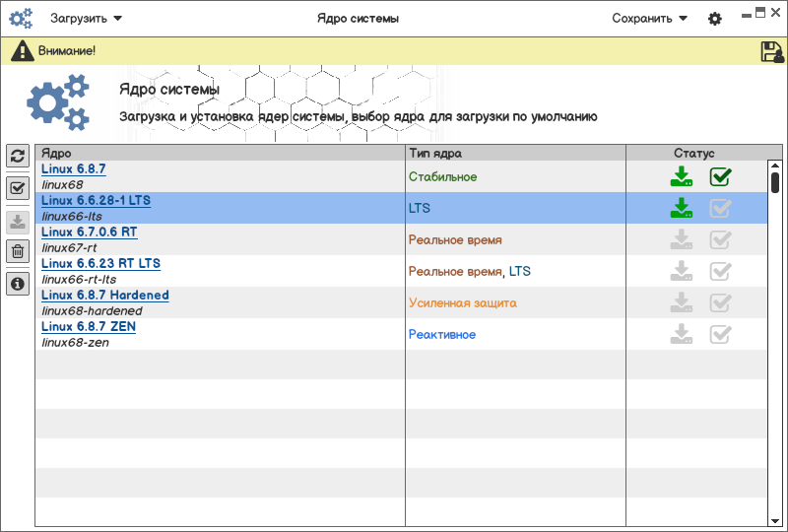Open the Сохранить dropdown menu
Viewport: 788px width, 532px height.
pyautogui.click(x=649, y=18)
